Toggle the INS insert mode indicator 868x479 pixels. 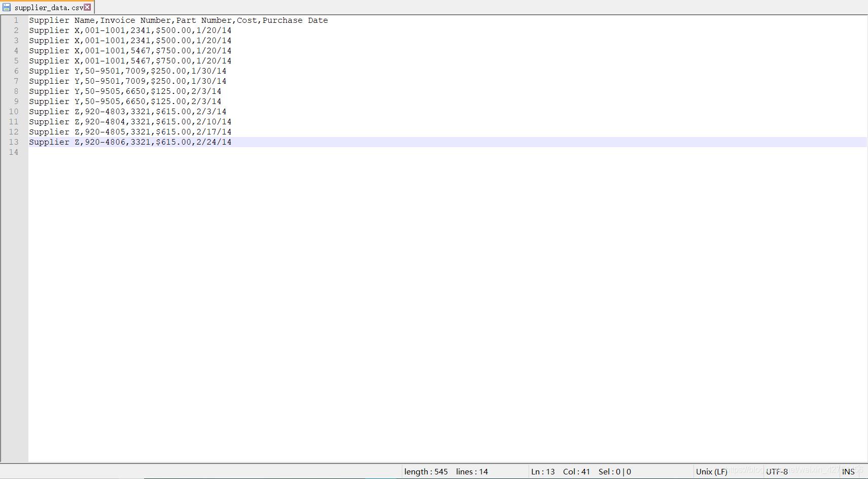(x=848, y=472)
